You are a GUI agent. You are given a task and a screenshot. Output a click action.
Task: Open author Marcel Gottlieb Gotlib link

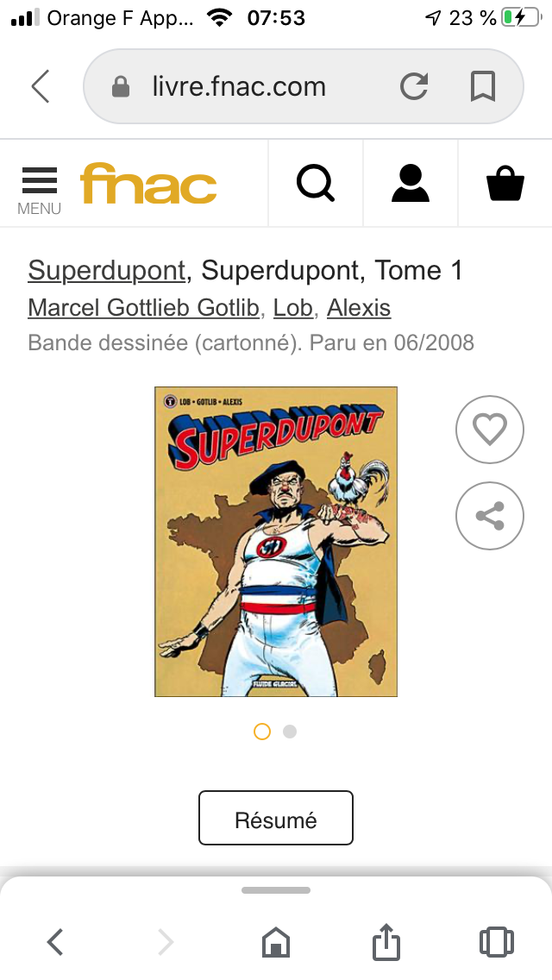coord(144,307)
